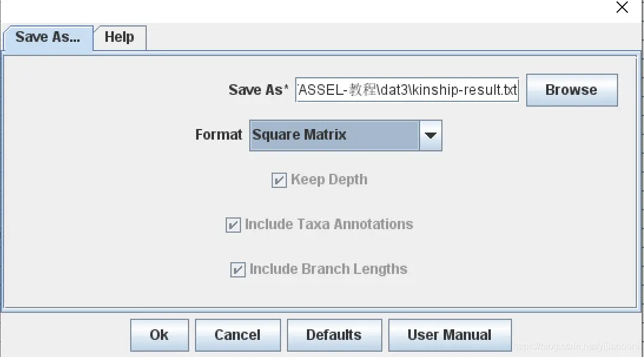This screenshot has height=357, width=644.
Task: Toggle the Include Taxa Annotations checkbox box
Action: (233, 225)
